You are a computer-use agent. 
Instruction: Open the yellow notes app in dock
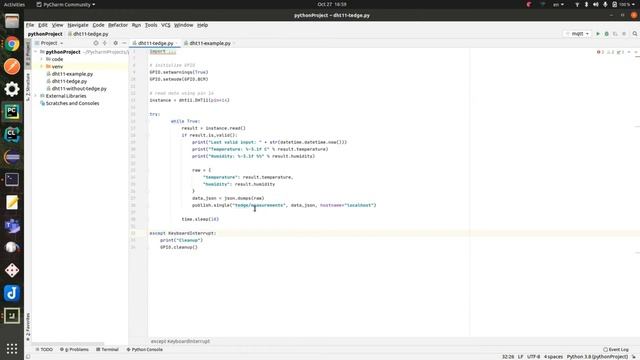tap(12, 202)
